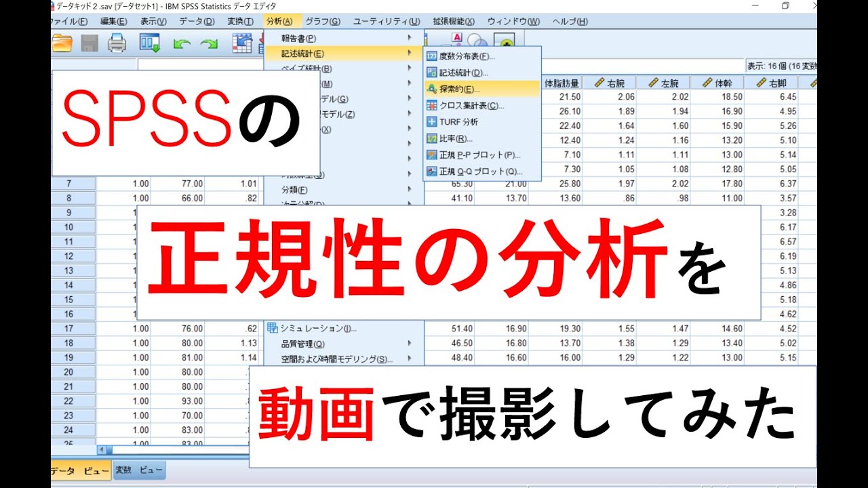868x488 pixels.
Task: Open a data file with folder icon
Action: pos(62,43)
